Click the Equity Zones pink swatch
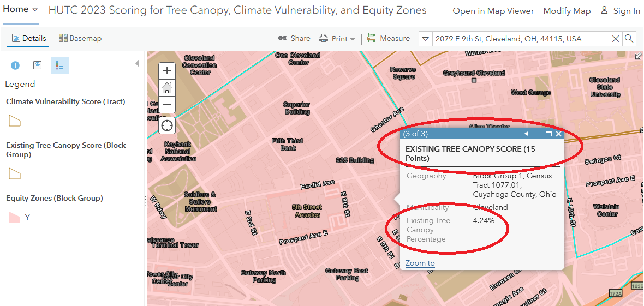644x306 pixels. click(15, 217)
